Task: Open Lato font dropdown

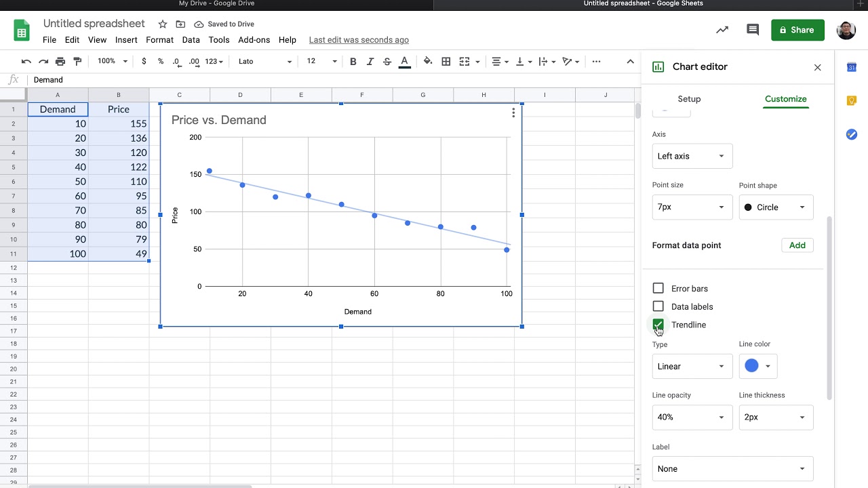Action: (265, 61)
